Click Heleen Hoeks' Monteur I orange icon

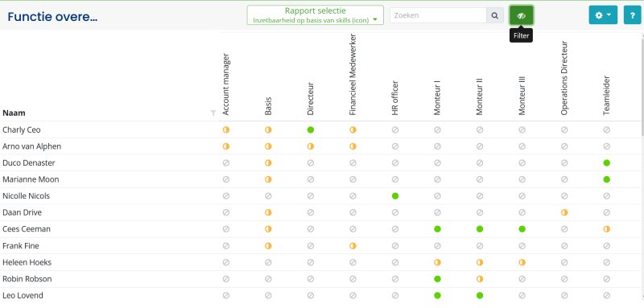point(437,262)
